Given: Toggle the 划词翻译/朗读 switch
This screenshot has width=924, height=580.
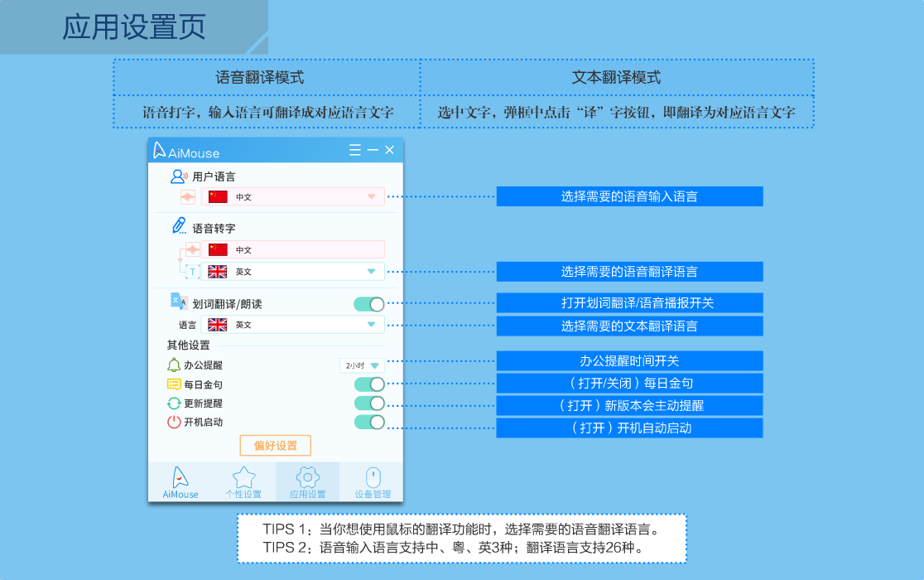Looking at the screenshot, I should pyautogui.click(x=369, y=304).
